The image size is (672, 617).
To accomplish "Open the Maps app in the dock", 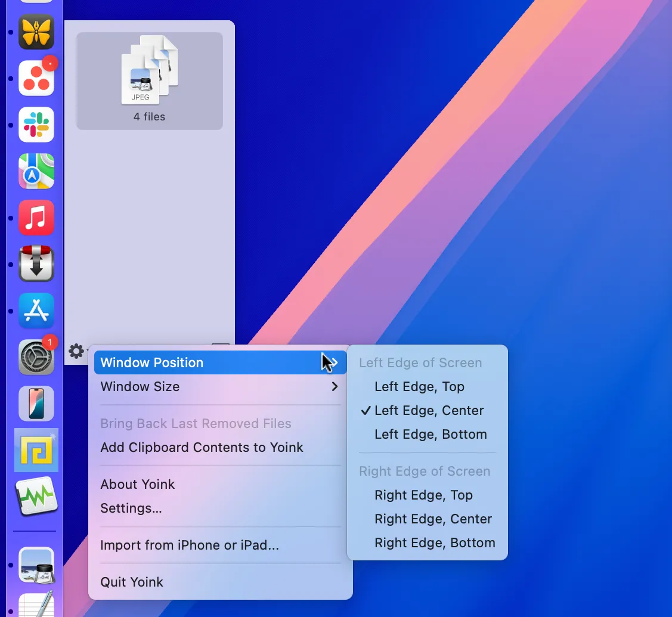I will point(36,172).
